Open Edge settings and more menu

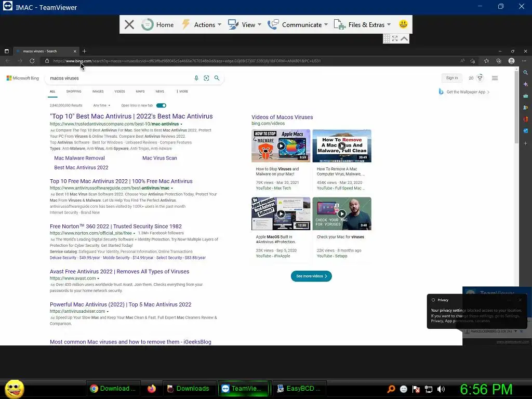tap(524, 61)
